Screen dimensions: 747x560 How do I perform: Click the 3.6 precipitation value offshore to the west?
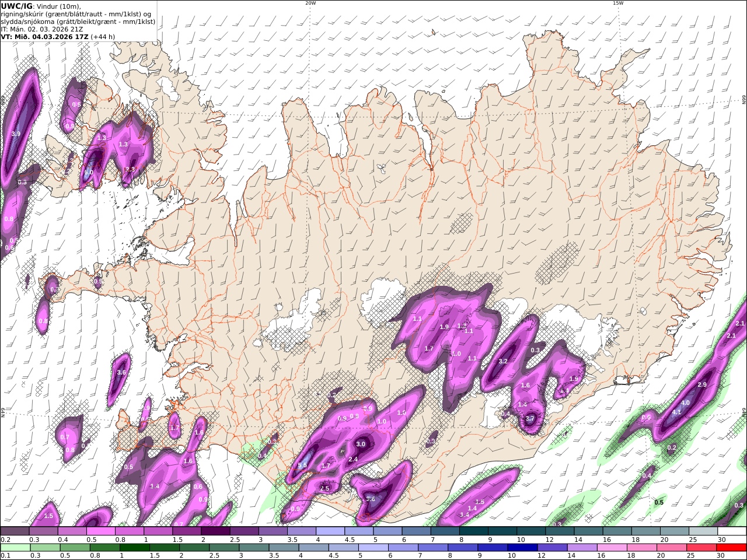click(x=121, y=372)
